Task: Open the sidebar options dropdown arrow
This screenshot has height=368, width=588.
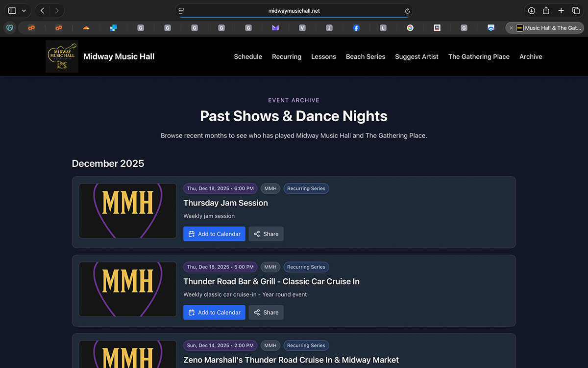Action: 24,10
